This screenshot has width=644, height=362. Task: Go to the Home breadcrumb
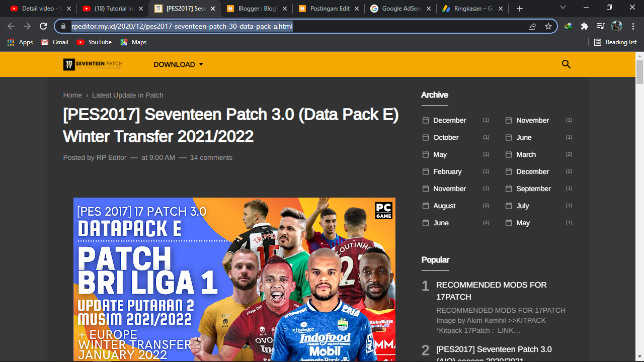click(x=72, y=95)
